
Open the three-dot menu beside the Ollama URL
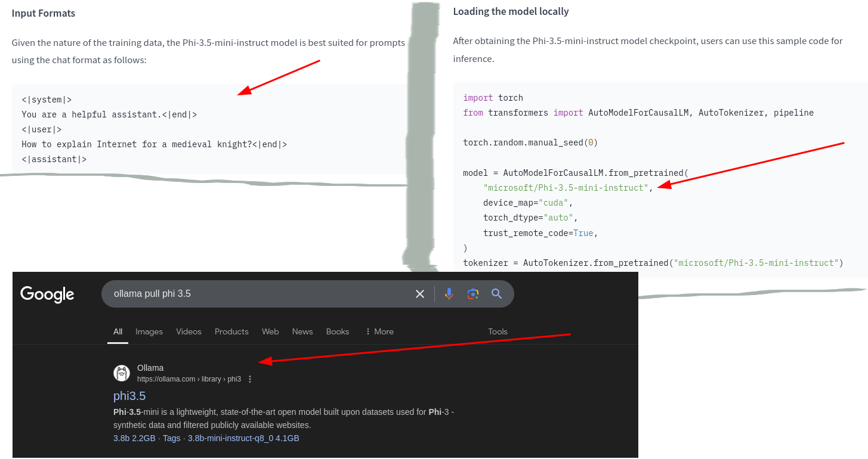(250, 379)
